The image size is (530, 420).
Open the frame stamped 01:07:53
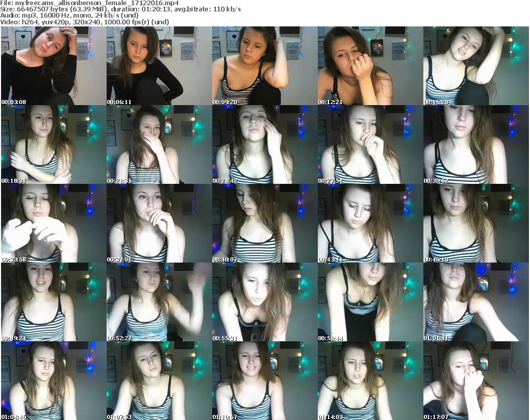[x=159, y=381]
